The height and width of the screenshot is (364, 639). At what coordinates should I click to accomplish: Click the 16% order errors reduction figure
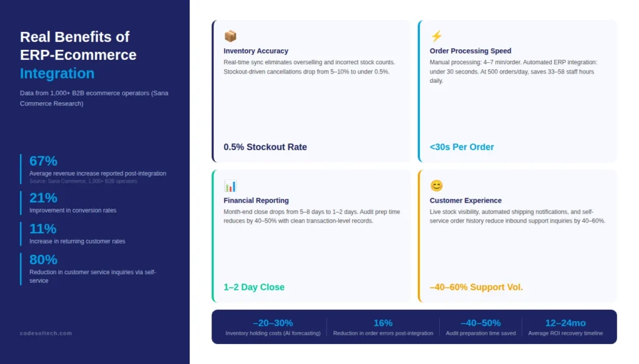(x=383, y=323)
